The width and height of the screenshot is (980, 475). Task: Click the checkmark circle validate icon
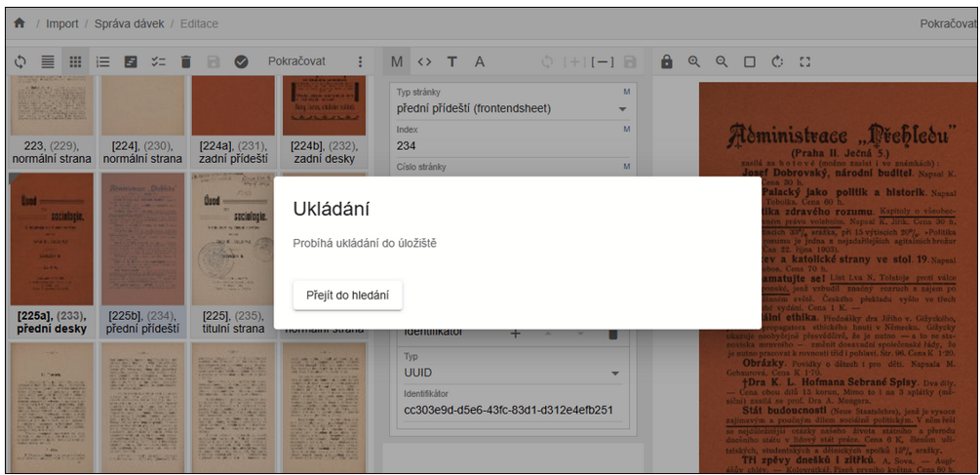point(242,61)
